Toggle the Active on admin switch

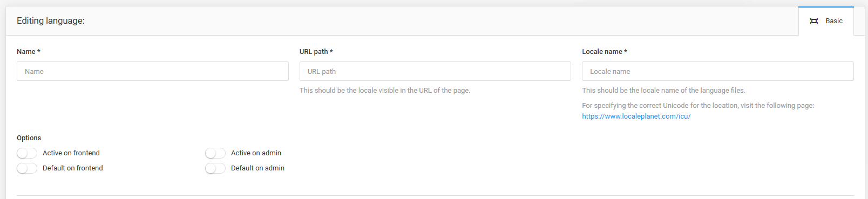coord(215,153)
